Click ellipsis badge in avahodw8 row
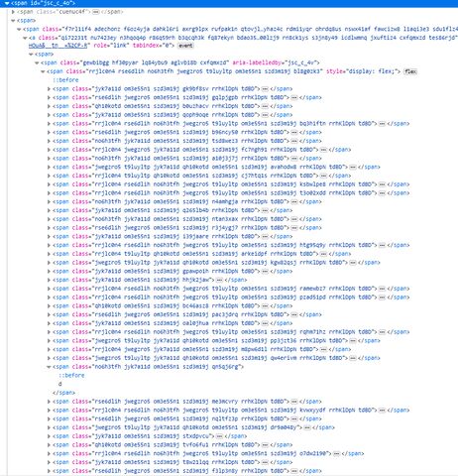 pyautogui.click(x=352, y=167)
